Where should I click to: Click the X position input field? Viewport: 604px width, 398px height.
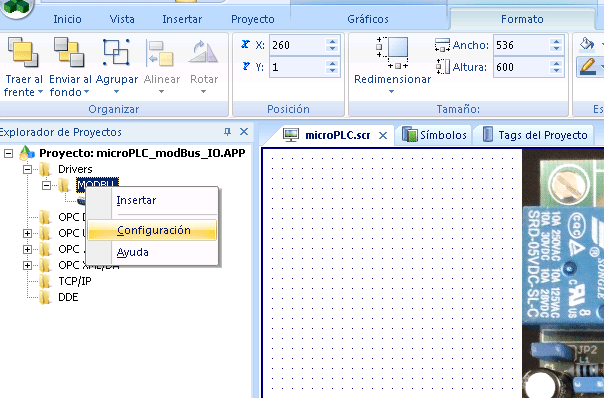pos(297,45)
